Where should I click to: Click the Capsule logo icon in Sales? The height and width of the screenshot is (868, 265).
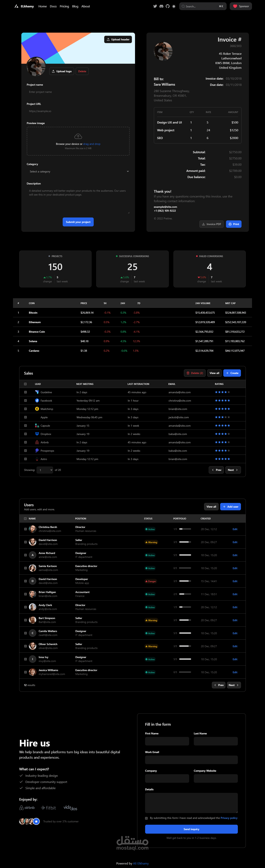pos(37,426)
